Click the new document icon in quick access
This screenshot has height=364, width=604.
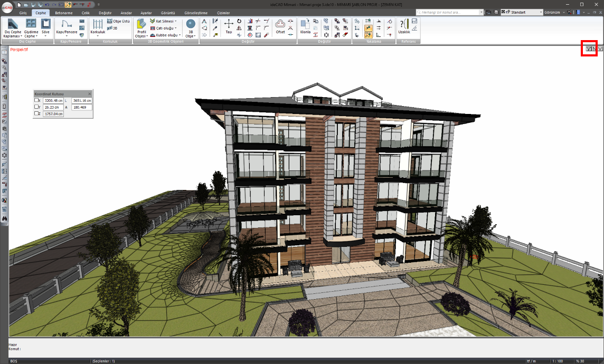click(x=19, y=5)
